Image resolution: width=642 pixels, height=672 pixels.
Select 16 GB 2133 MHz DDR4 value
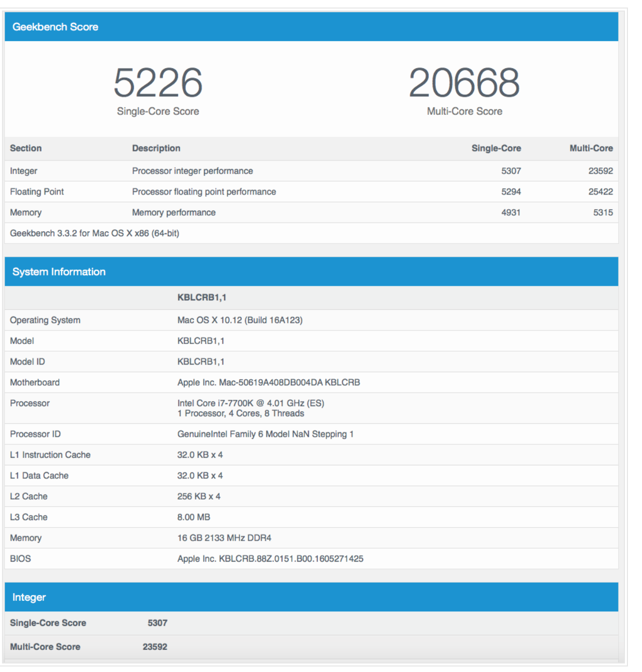(224, 538)
